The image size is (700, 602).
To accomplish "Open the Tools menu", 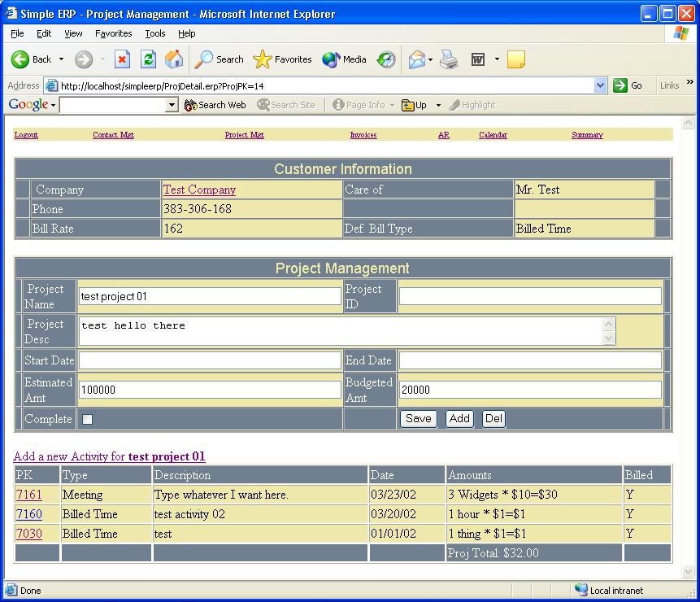I will pyautogui.click(x=154, y=33).
